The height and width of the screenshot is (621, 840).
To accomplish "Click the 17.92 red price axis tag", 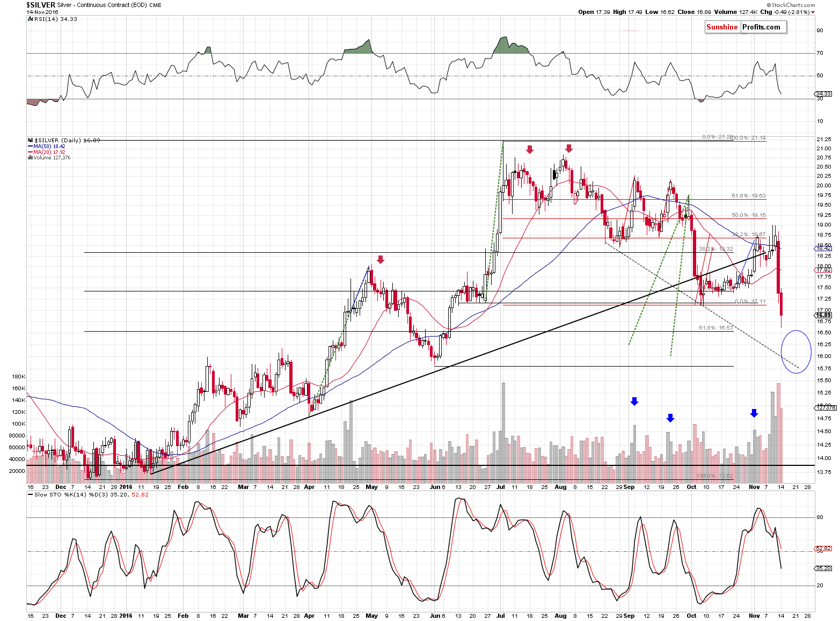I will [824, 269].
